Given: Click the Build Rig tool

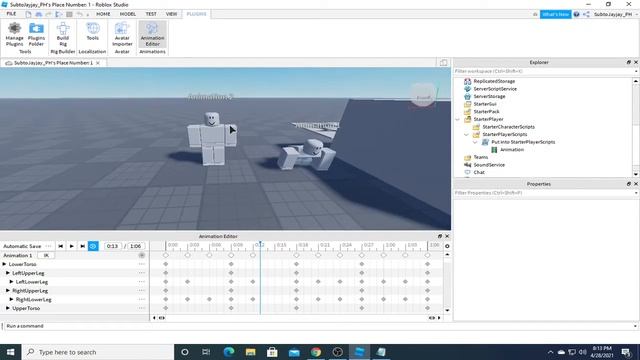Looking at the screenshot, I should point(63,34).
